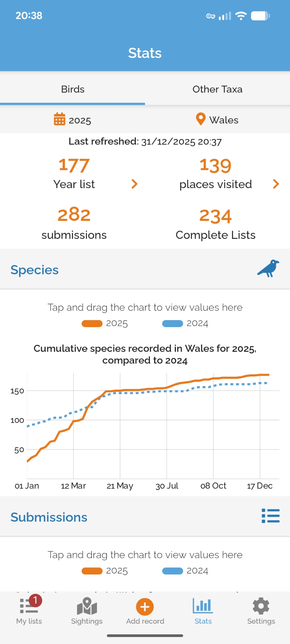Toggle the 2024 series in Species legend

[186, 323]
